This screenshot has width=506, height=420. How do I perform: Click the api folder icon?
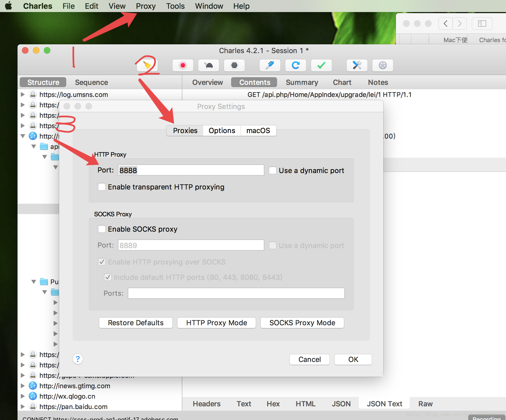pyautogui.click(x=44, y=146)
